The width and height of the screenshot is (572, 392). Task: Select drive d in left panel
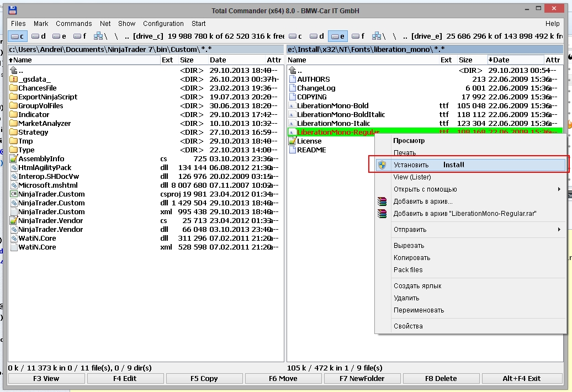38,36
